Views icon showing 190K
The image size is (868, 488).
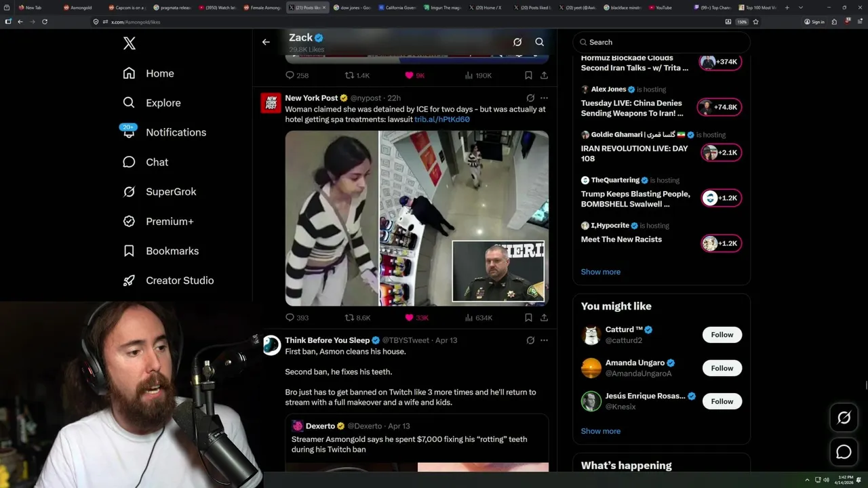pos(469,75)
